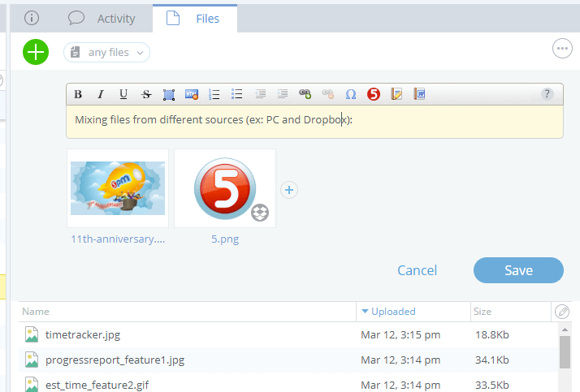The width and height of the screenshot is (580, 392).
Task: Open progressreport_feature1.jpg in the file list
Action: point(115,360)
